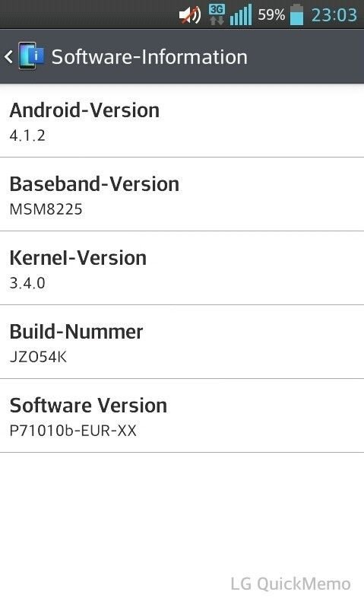Tap the battery status icon
This screenshot has height=608, width=364.
[x=297, y=14]
